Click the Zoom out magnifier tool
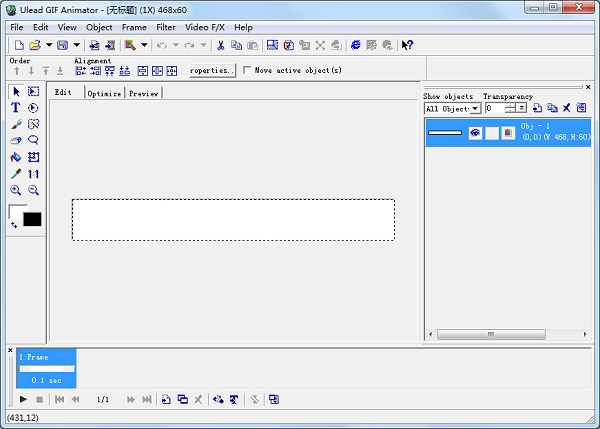The width and height of the screenshot is (600, 429). click(x=34, y=190)
